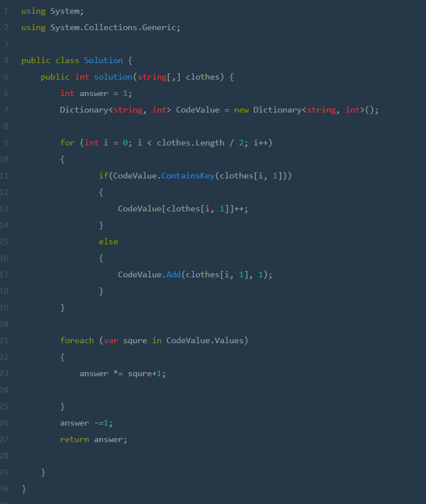
Task: Click 'answer -=1;' on line 26
Action: pos(86,423)
